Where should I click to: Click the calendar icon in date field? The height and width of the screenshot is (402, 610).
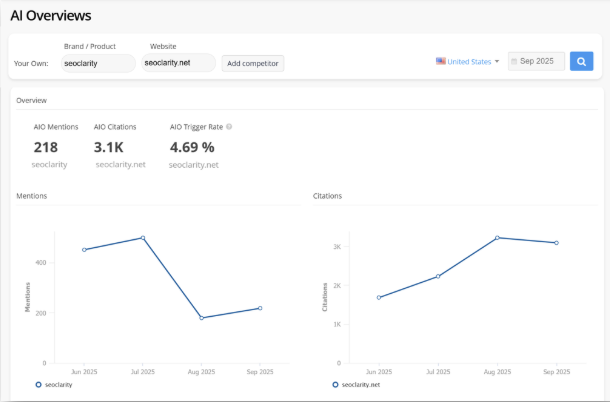click(x=514, y=62)
